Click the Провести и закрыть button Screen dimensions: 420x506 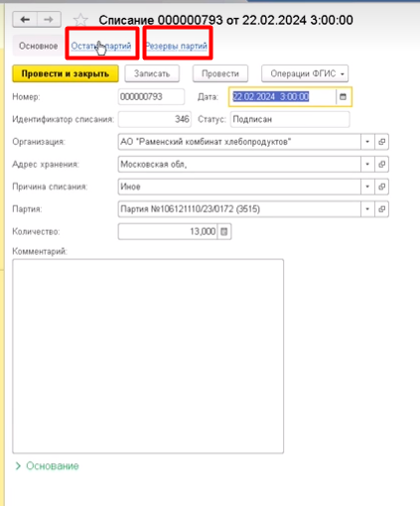pos(66,73)
